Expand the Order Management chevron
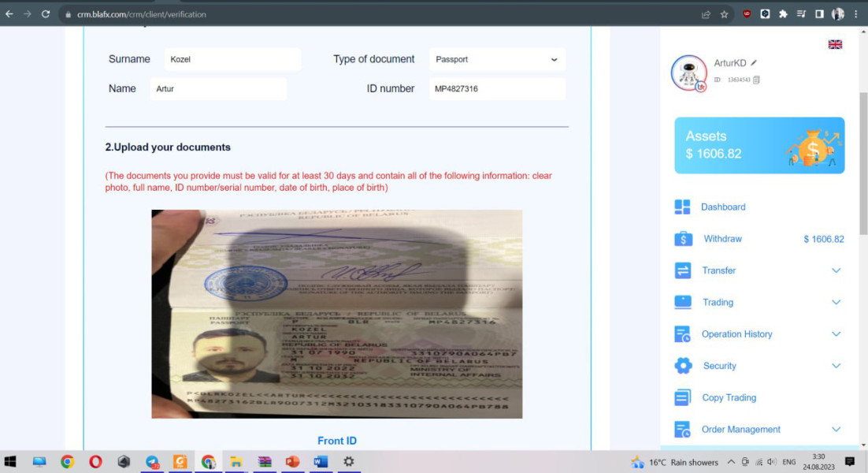 (x=836, y=429)
